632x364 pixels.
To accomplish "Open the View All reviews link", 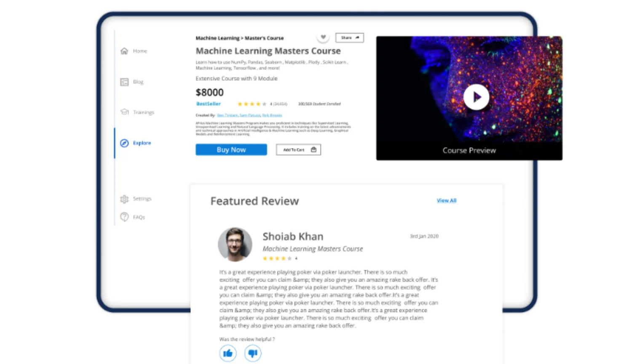I will [x=447, y=201].
